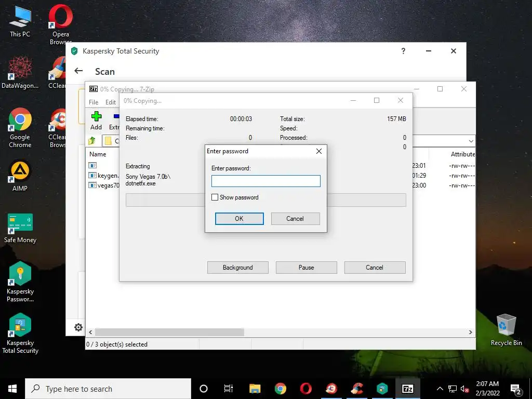Viewport: 532px width, 399px height.
Task: Switch to CCleaner taskbar icon
Action: [x=356, y=389]
